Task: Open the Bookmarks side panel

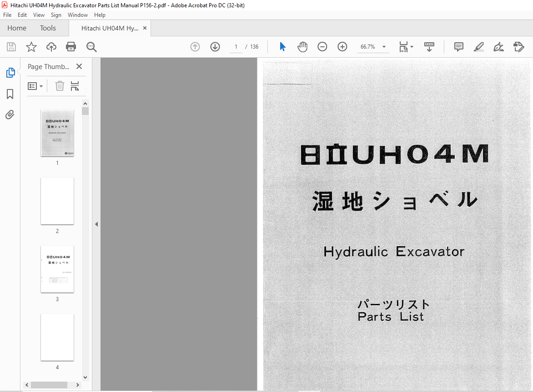Action: point(10,94)
